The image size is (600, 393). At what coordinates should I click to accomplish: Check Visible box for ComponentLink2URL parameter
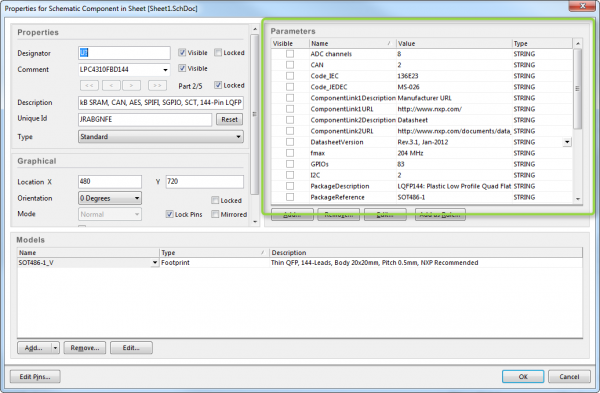(x=290, y=131)
